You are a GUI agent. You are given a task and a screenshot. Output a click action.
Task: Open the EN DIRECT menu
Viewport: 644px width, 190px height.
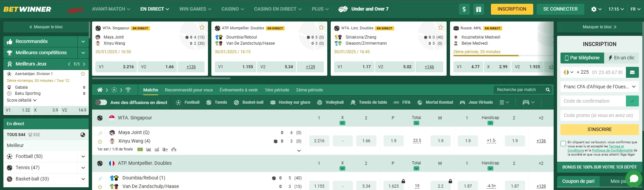pos(155,9)
